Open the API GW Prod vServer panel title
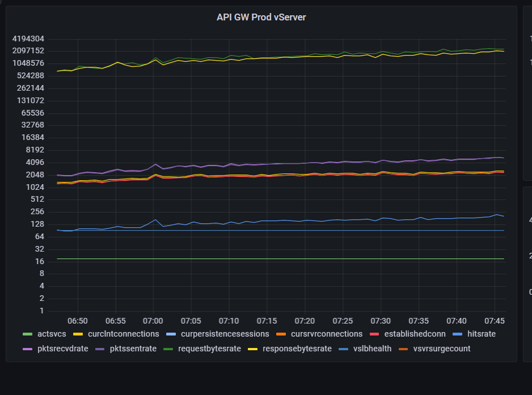This screenshot has width=532, height=395. pos(261,18)
